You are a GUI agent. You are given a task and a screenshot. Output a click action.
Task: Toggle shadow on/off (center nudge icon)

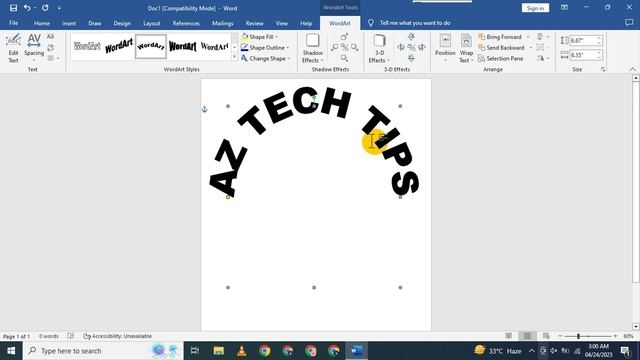pyautogui.click(x=344, y=48)
